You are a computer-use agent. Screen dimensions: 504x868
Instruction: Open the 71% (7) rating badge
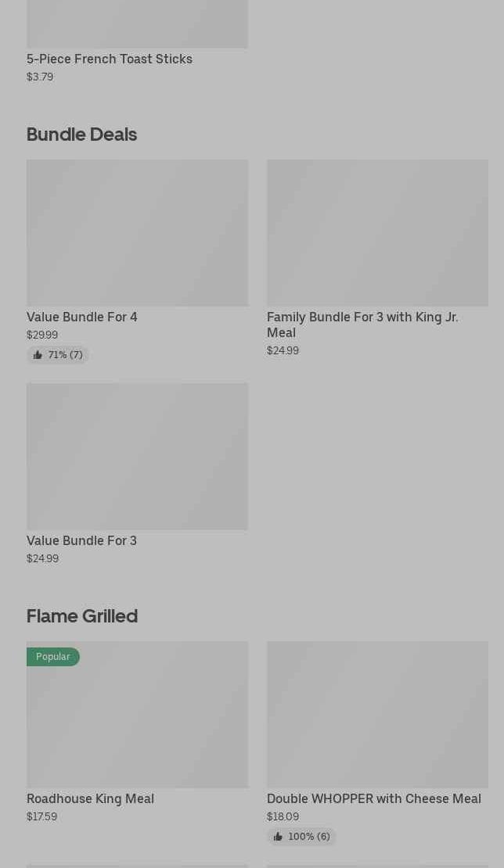pos(58,355)
